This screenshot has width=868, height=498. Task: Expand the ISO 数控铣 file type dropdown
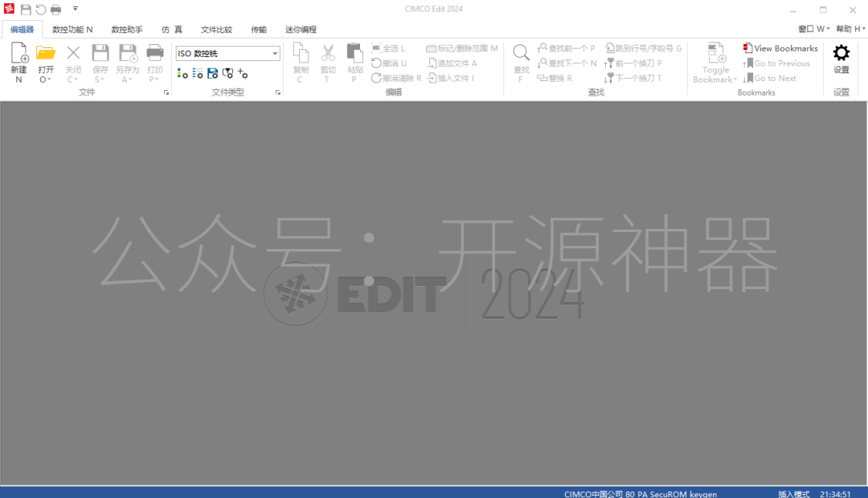click(x=275, y=54)
